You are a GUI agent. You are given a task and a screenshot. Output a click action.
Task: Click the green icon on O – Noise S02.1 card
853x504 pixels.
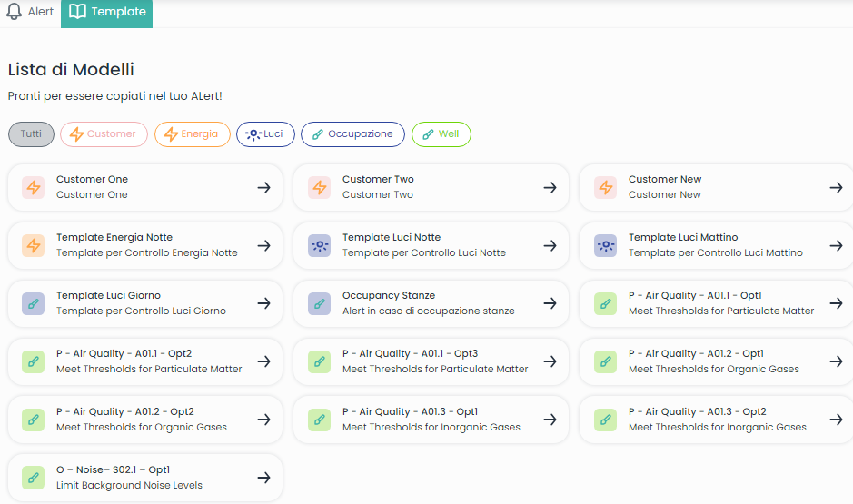click(x=34, y=478)
